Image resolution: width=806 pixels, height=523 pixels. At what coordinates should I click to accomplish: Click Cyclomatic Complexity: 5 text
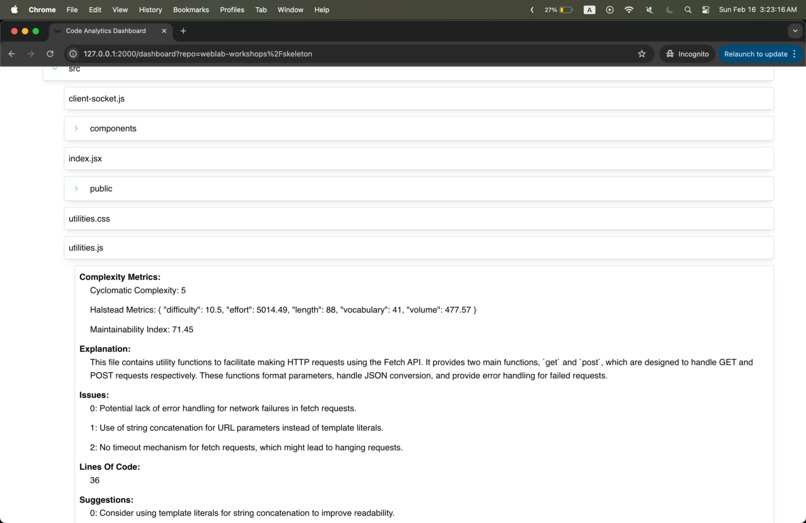tap(138, 291)
